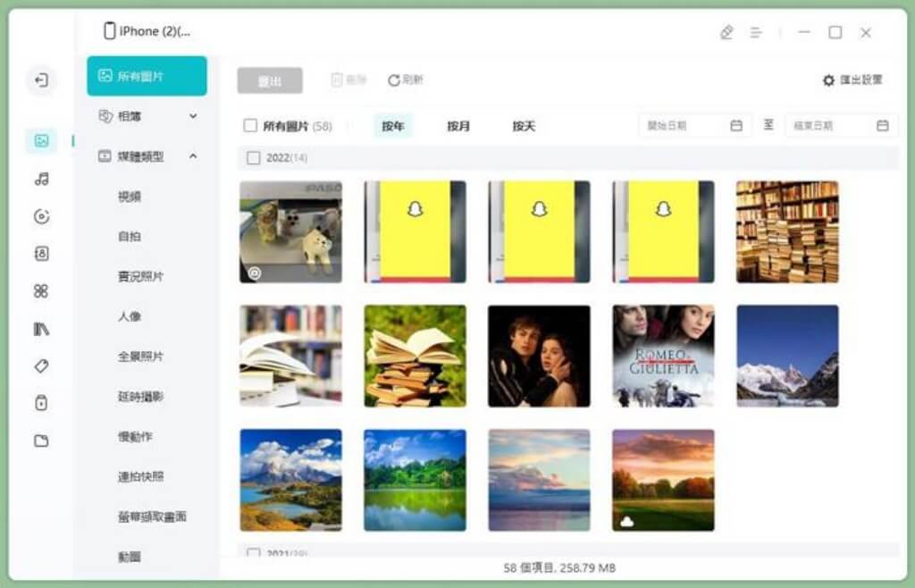
Task: Open the Apps grid icon in sidebar
Action: (x=41, y=291)
